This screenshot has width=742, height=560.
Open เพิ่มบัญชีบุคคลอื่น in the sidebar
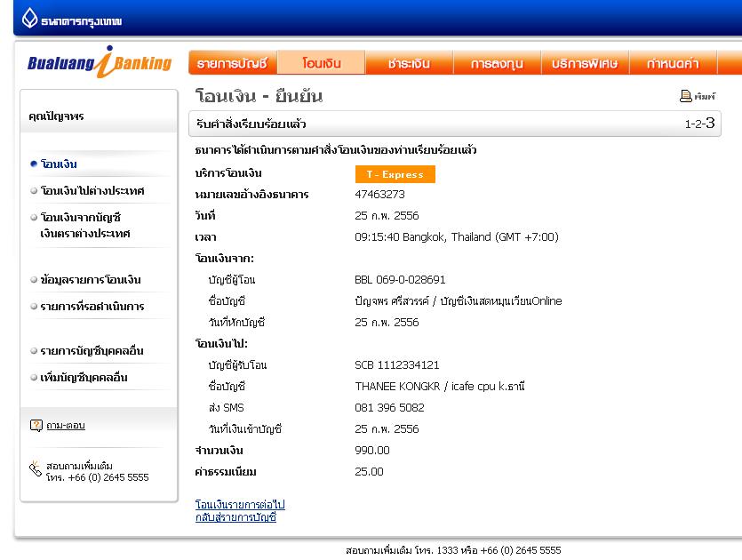(84, 378)
